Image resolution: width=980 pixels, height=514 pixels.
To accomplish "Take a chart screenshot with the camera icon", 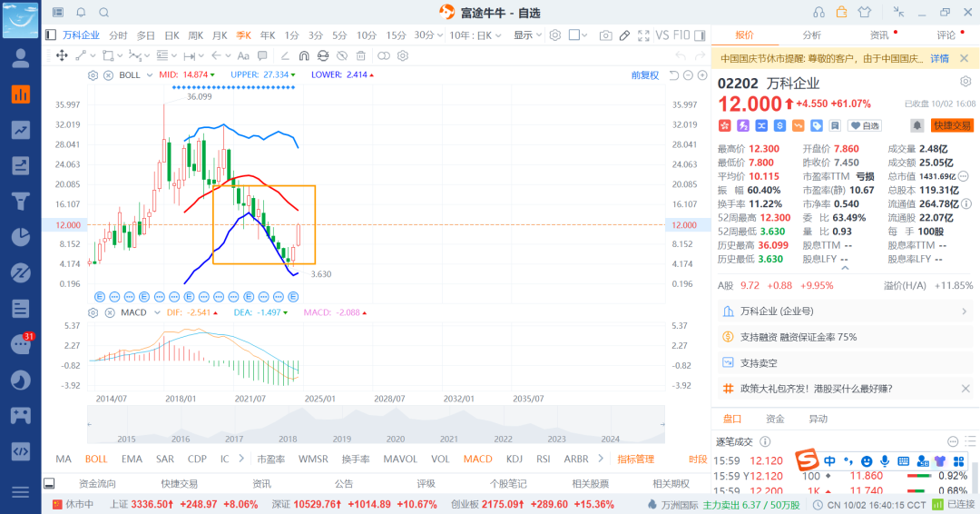I will pos(605,35).
